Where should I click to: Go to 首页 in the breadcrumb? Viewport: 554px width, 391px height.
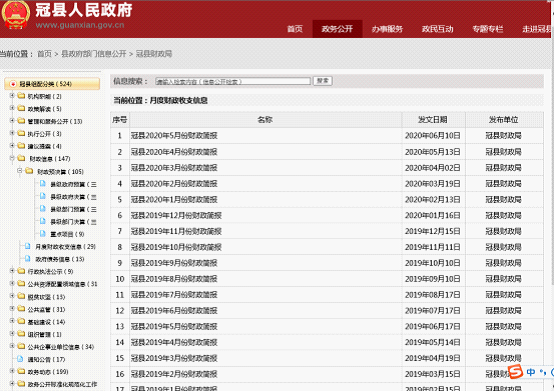tap(44, 54)
